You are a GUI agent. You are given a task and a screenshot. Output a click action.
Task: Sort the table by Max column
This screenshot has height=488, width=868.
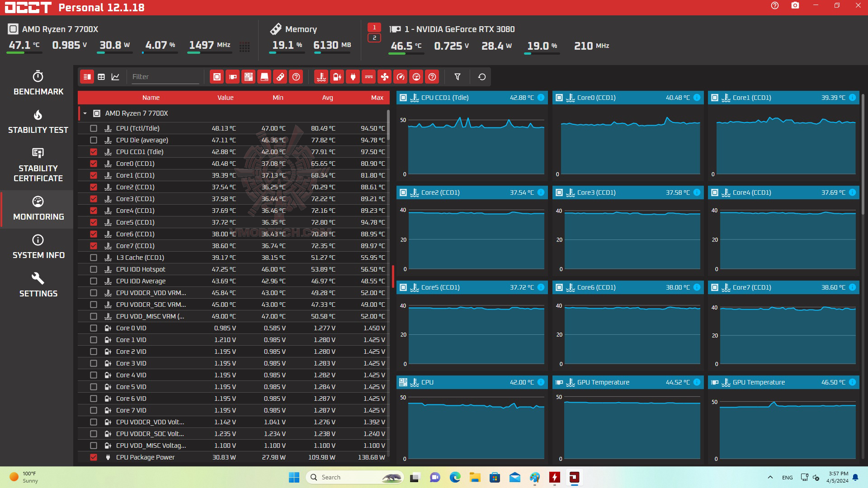pyautogui.click(x=377, y=98)
